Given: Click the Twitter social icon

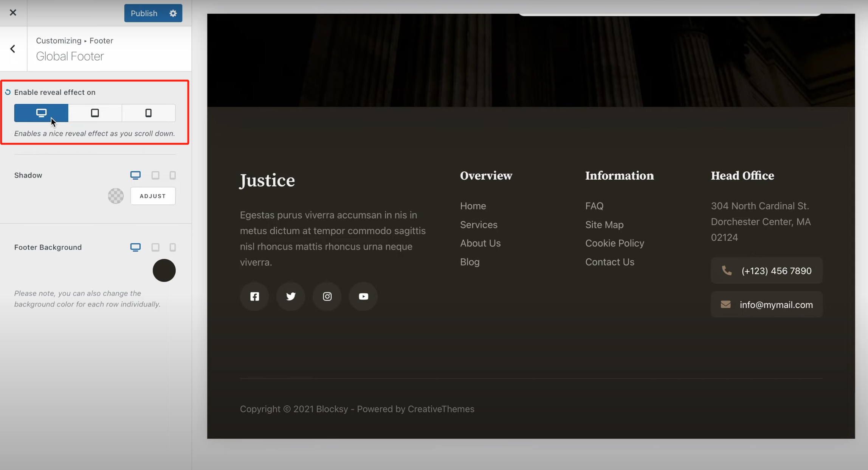Looking at the screenshot, I should click(x=290, y=296).
